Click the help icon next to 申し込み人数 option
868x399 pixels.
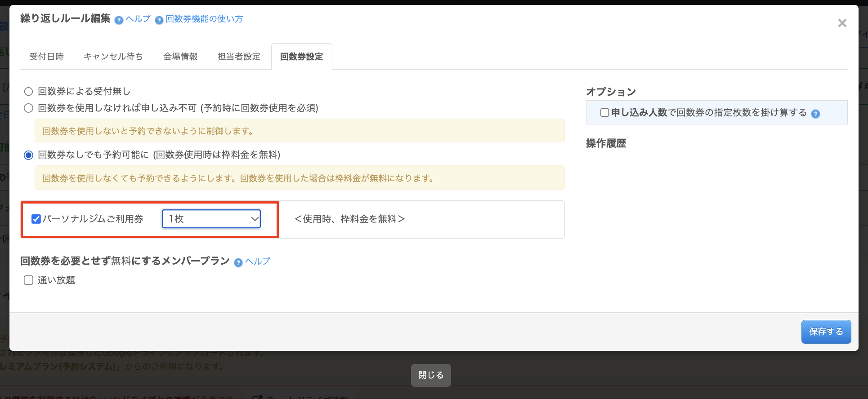click(x=815, y=114)
